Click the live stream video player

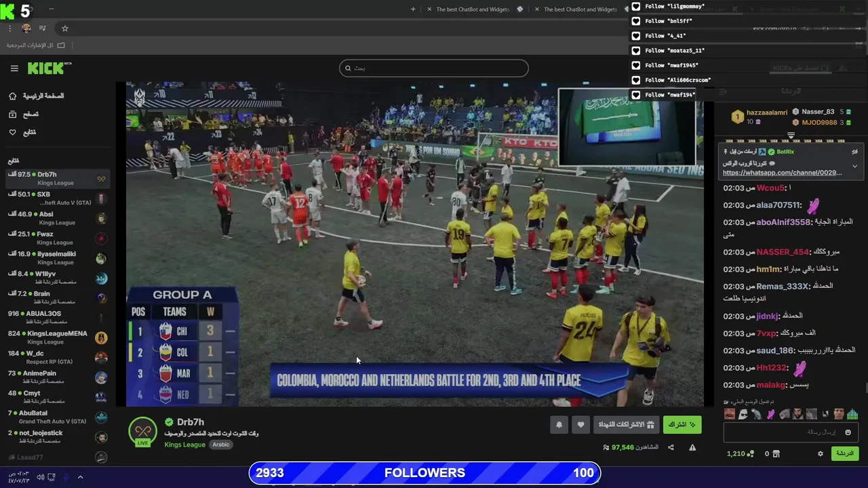pos(414,244)
